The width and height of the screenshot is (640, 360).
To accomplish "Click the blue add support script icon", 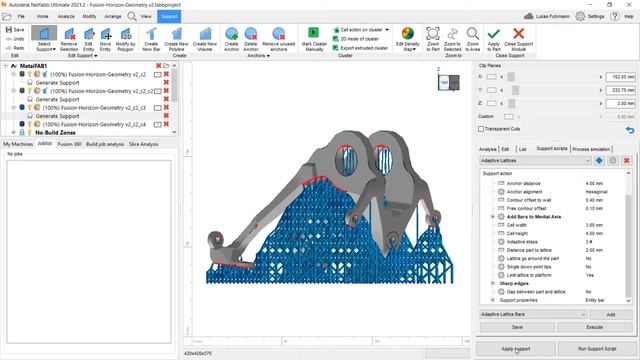I will (599, 160).
